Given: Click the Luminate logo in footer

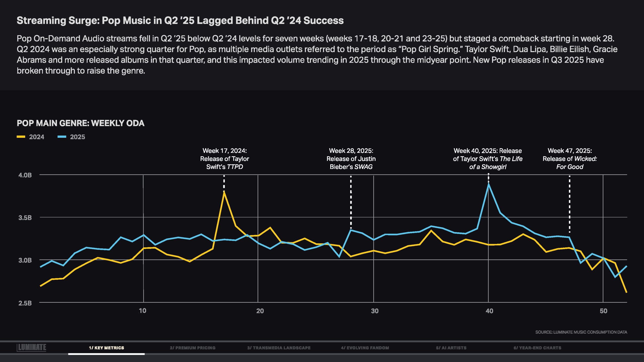Looking at the screenshot, I should click(x=31, y=347).
